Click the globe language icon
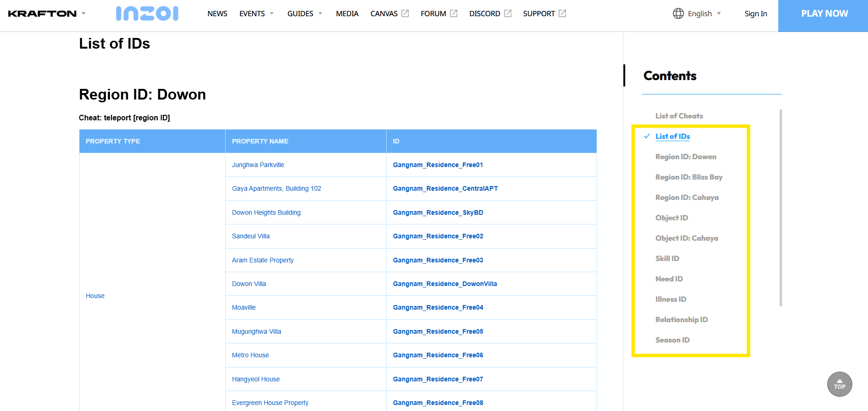The height and width of the screenshot is (411, 868). point(678,13)
